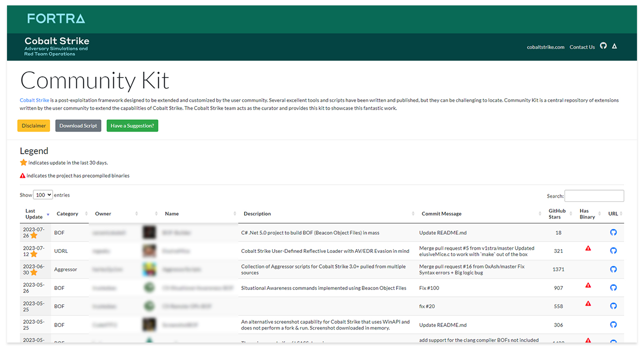Screen dimensions: 644x349
Task: Open GitHub URL for the UDRL project
Action: 613,250
